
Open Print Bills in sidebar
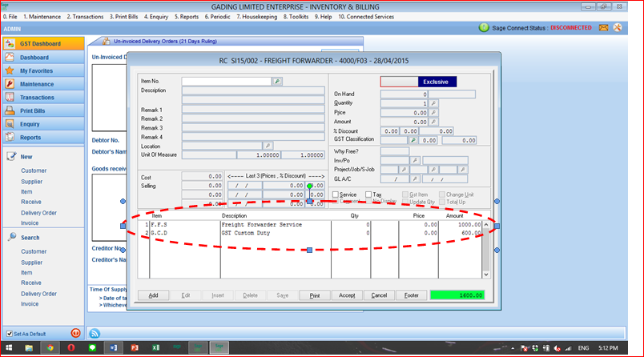pos(43,110)
